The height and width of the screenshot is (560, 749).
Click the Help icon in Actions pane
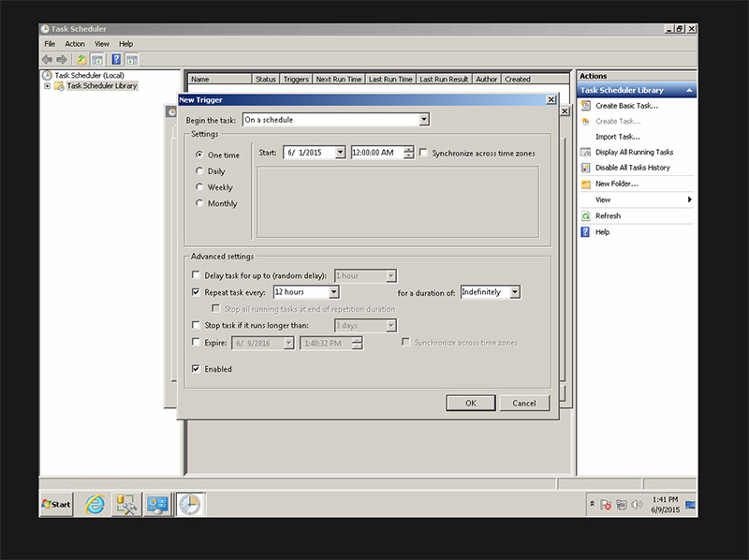pyautogui.click(x=586, y=231)
